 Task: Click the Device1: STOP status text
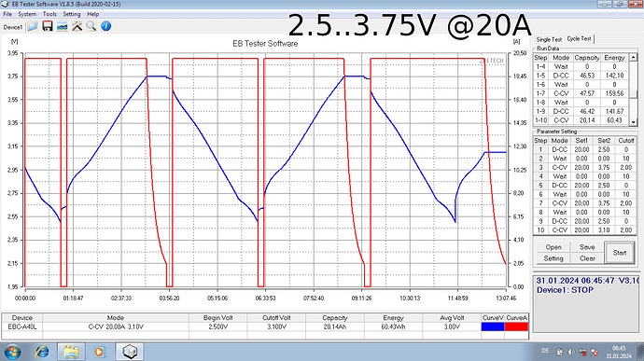point(565,290)
